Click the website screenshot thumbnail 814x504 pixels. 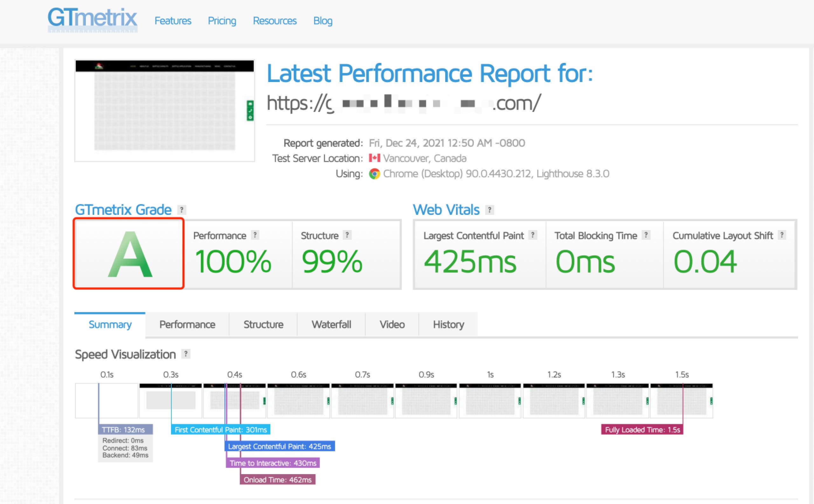(165, 111)
